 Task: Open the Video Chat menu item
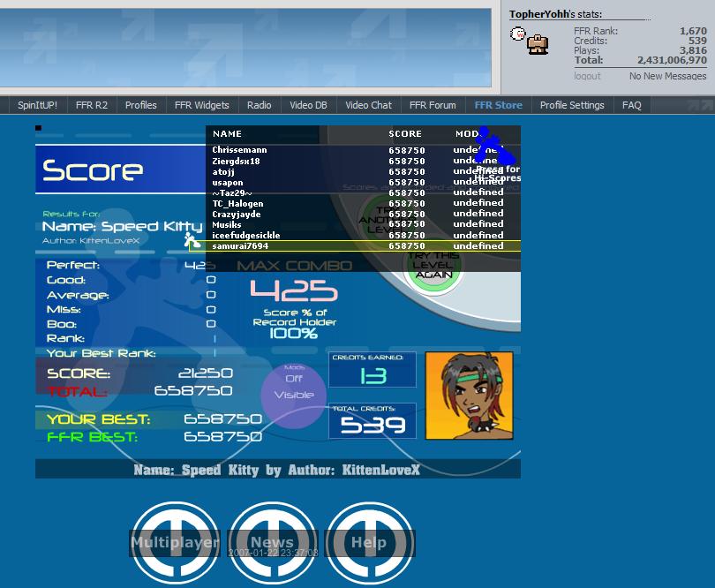click(368, 105)
